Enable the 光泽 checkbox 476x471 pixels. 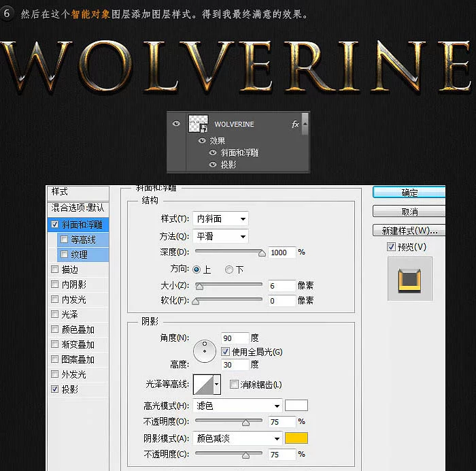(54, 314)
